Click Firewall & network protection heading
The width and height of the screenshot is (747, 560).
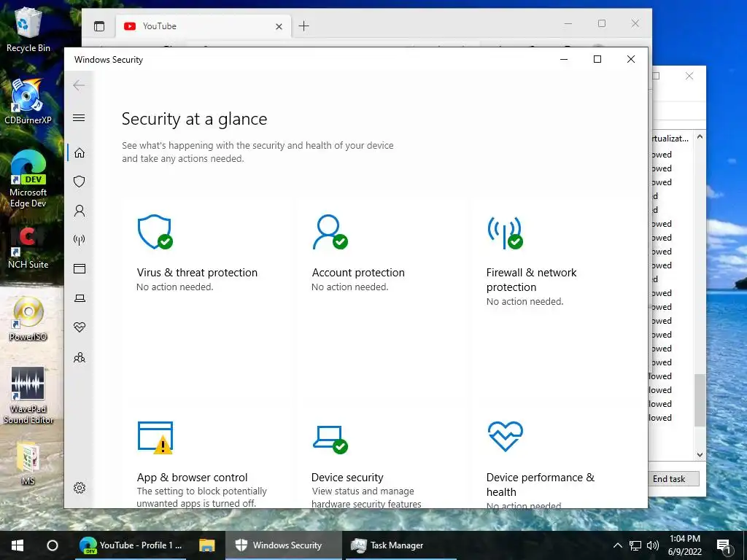point(531,279)
